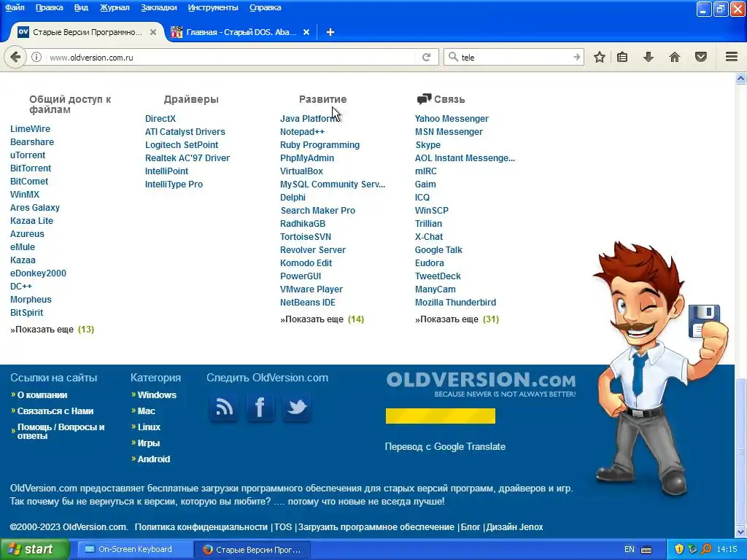
Task: Open Политика конфиденциальности link
Action: tap(201, 527)
